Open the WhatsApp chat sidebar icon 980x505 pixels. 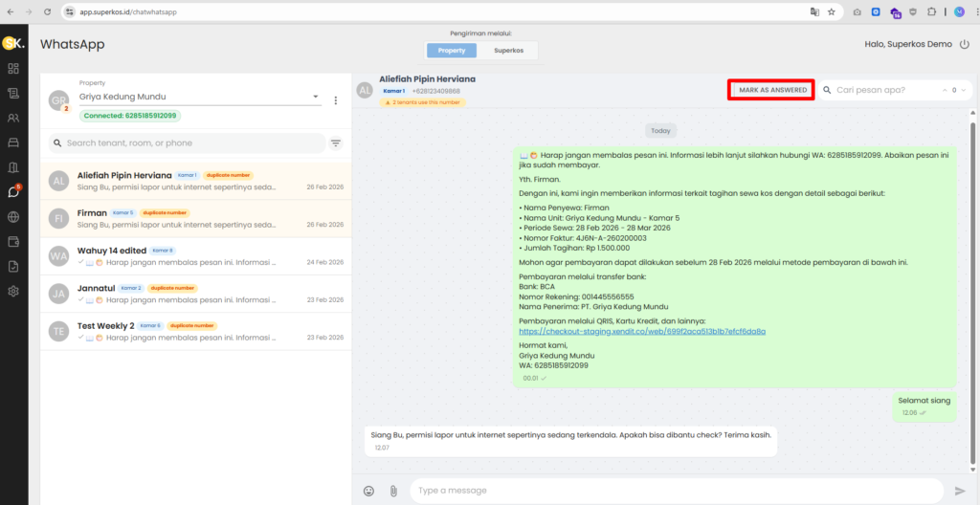13,191
